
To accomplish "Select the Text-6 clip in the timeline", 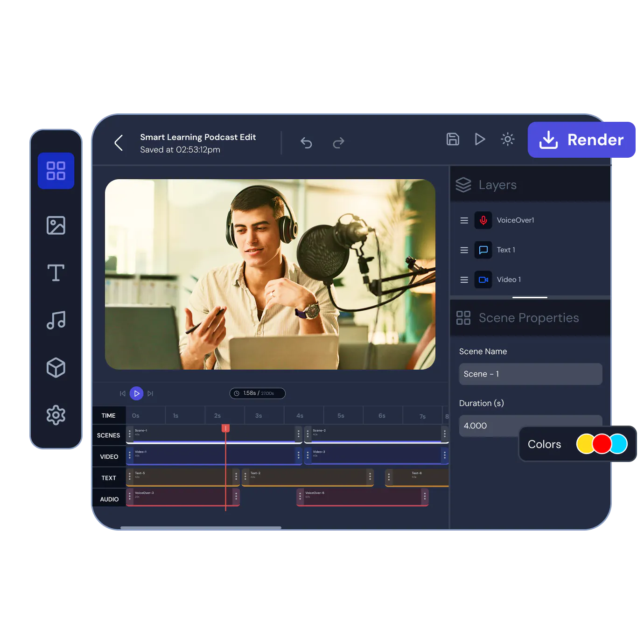I will (x=417, y=477).
